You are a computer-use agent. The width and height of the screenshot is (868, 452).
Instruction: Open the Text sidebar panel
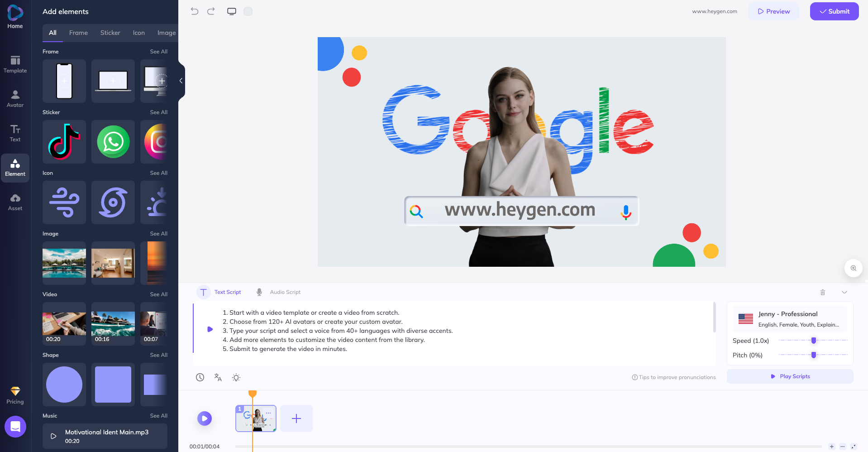point(15,133)
